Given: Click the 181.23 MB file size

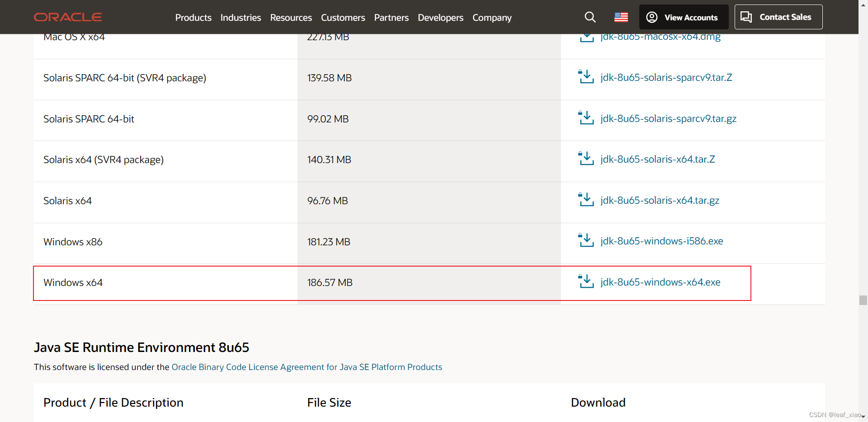Looking at the screenshot, I should pyautogui.click(x=329, y=242).
